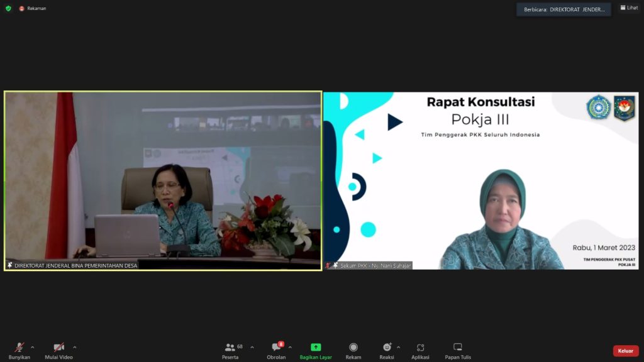Expand audio options arrow beside Bunyikan
The height and width of the screenshot is (362, 644).
[33, 347]
